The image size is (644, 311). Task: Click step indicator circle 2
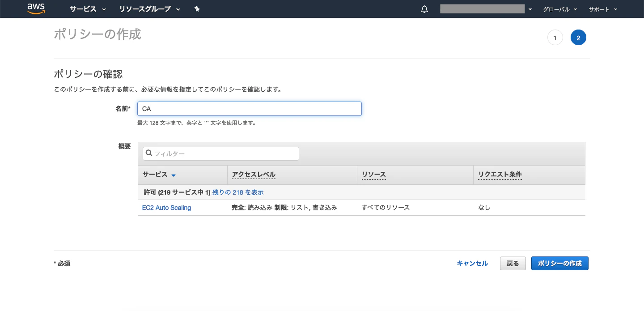579,38
